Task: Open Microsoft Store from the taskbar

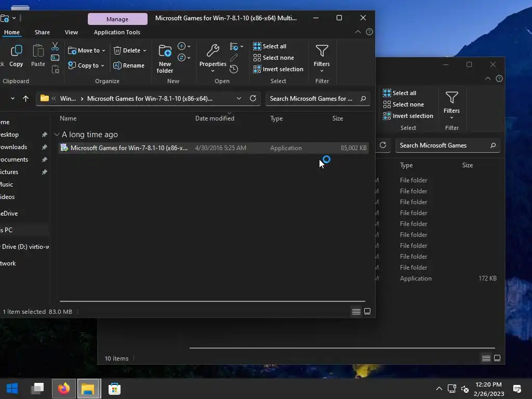Action: (114, 389)
